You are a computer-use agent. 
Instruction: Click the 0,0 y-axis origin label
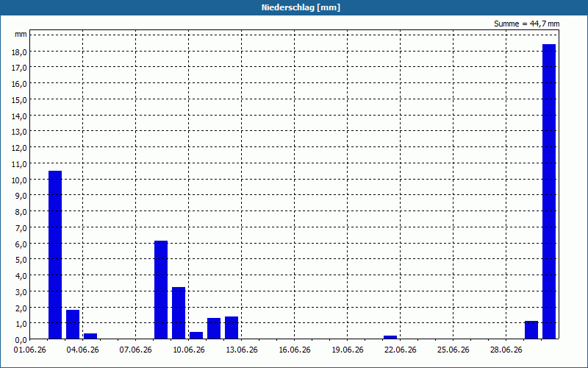click(x=21, y=340)
